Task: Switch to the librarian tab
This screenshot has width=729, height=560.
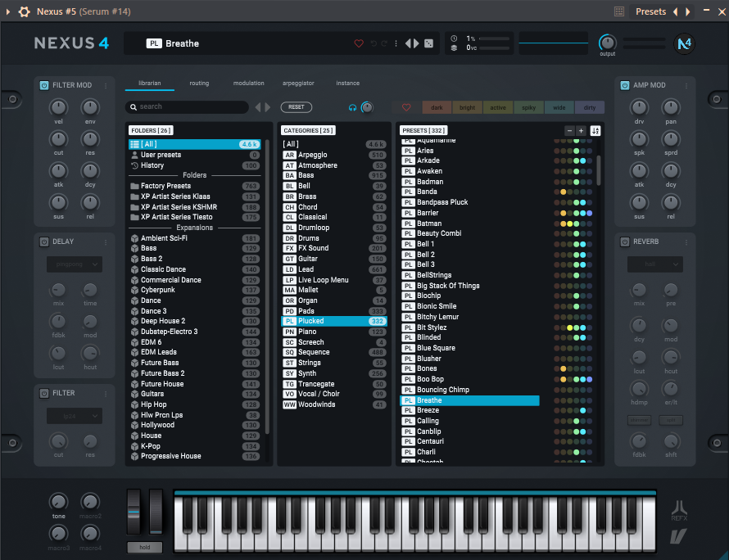Action: click(150, 84)
